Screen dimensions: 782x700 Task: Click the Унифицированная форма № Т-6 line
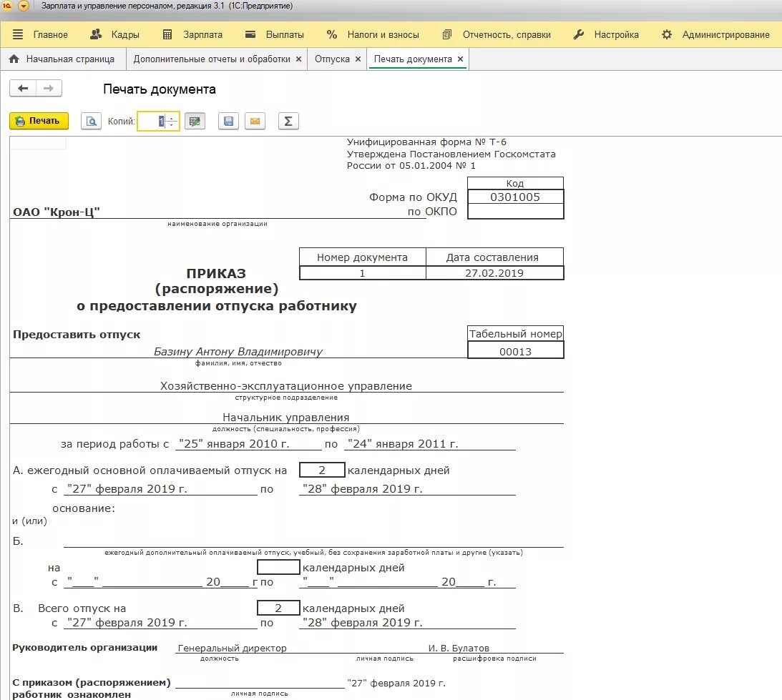(426, 142)
